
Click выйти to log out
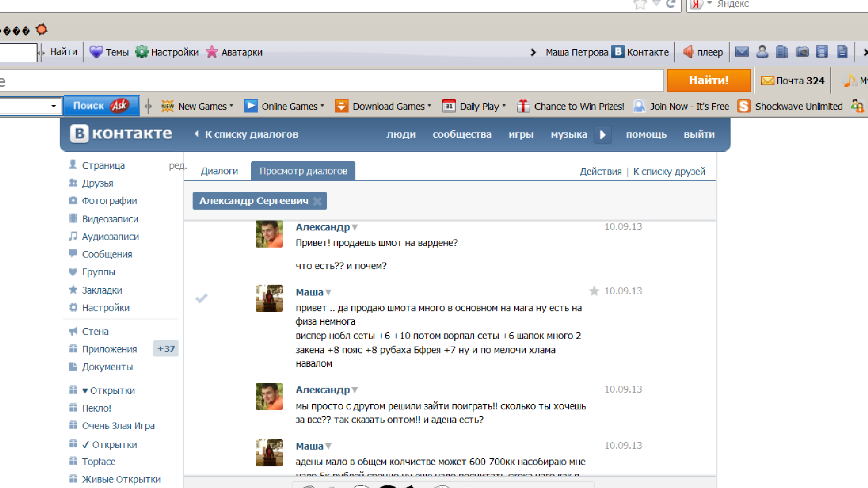coord(699,135)
